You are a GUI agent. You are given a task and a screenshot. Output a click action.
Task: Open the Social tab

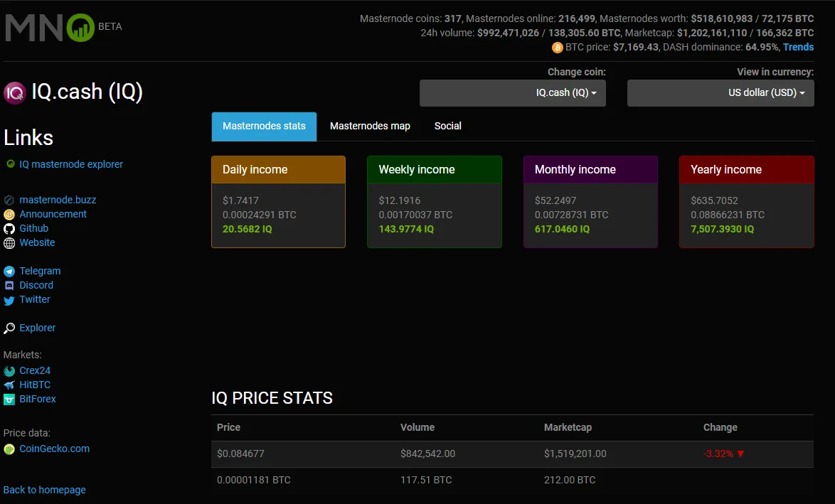click(448, 126)
